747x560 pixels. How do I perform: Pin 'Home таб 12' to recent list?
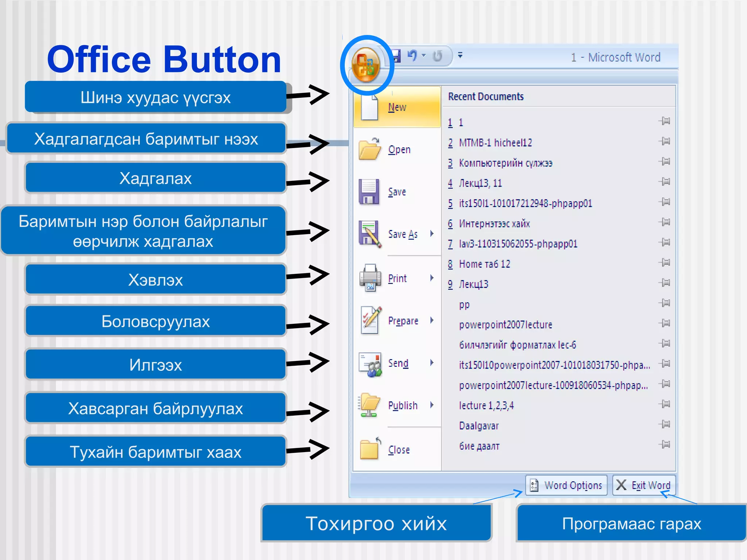665,262
